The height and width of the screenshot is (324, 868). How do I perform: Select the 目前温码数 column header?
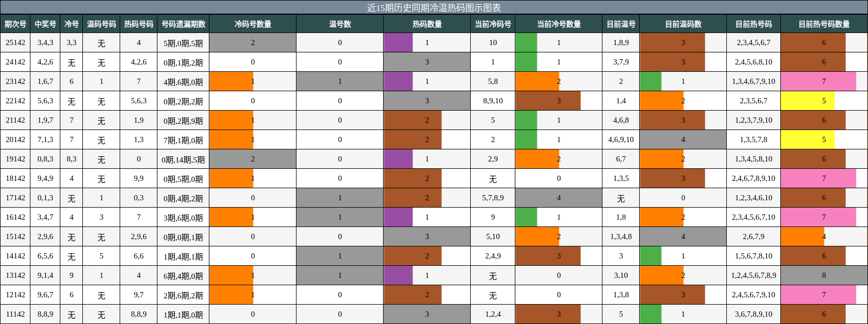(683, 24)
